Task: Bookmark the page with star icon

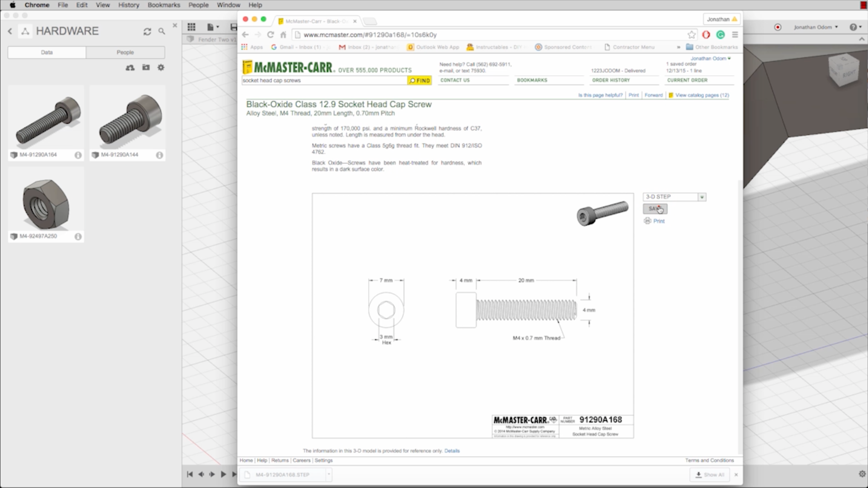Action: (691, 35)
